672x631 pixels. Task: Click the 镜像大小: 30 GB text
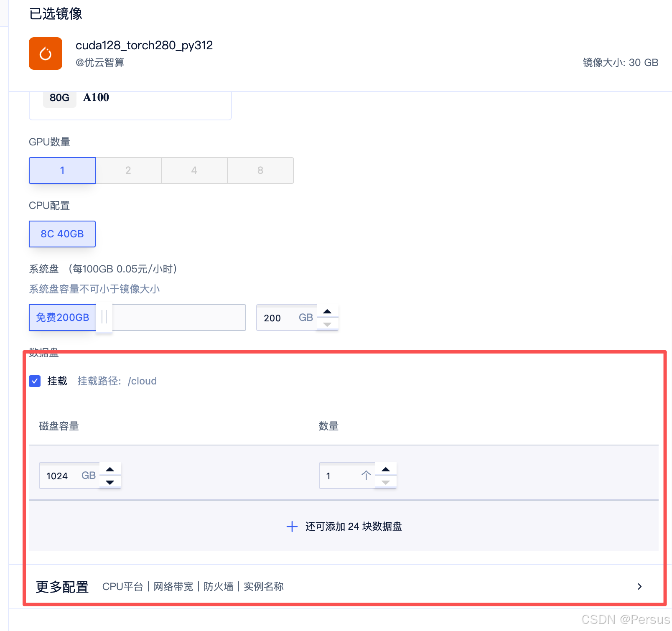click(621, 63)
